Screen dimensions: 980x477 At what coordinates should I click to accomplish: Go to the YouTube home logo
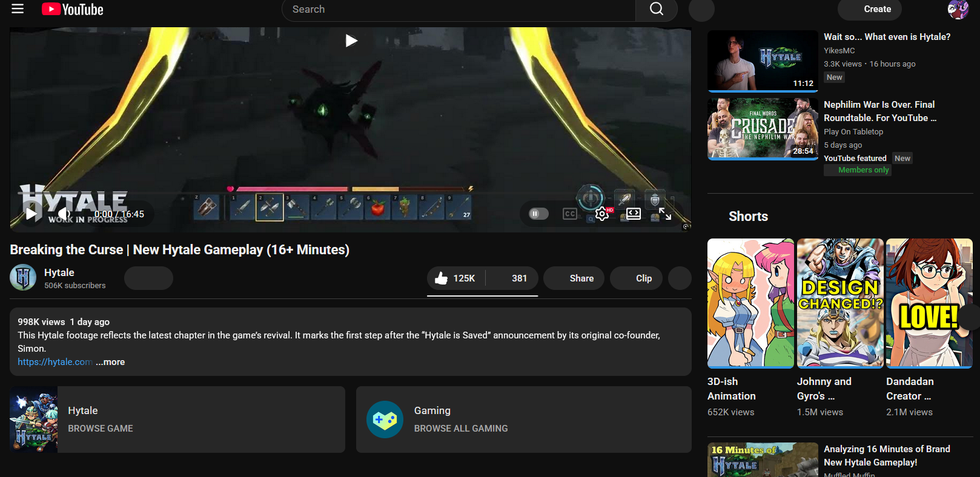(73, 9)
